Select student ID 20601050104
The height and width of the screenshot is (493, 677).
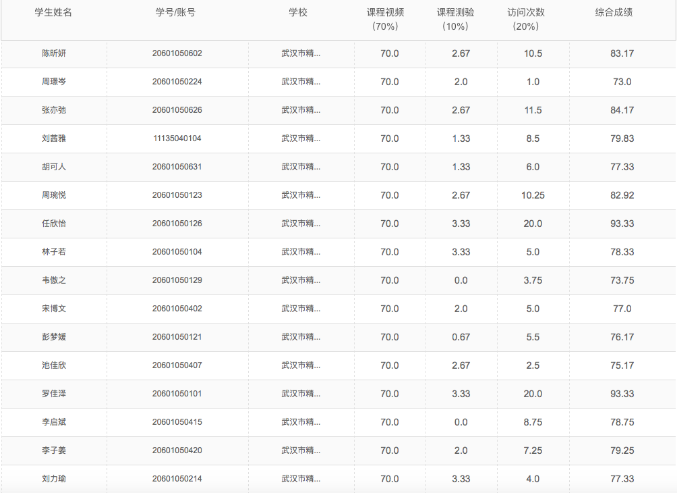(177, 252)
